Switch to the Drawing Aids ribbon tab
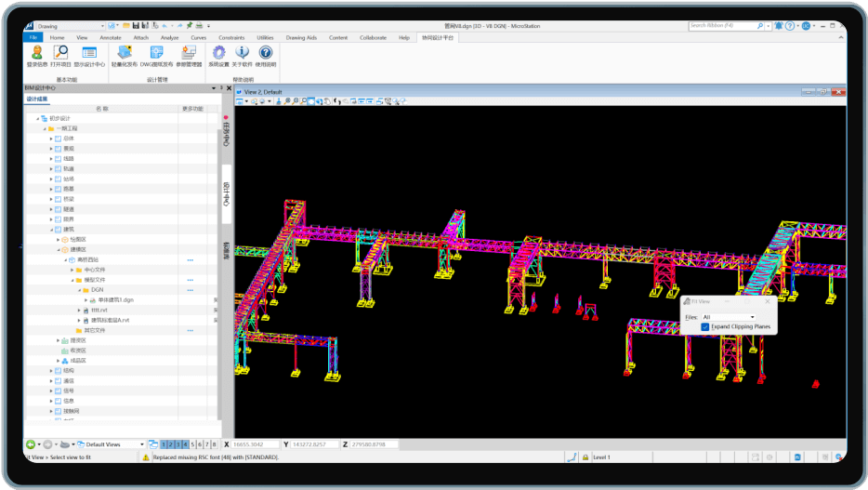 click(x=301, y=37)
